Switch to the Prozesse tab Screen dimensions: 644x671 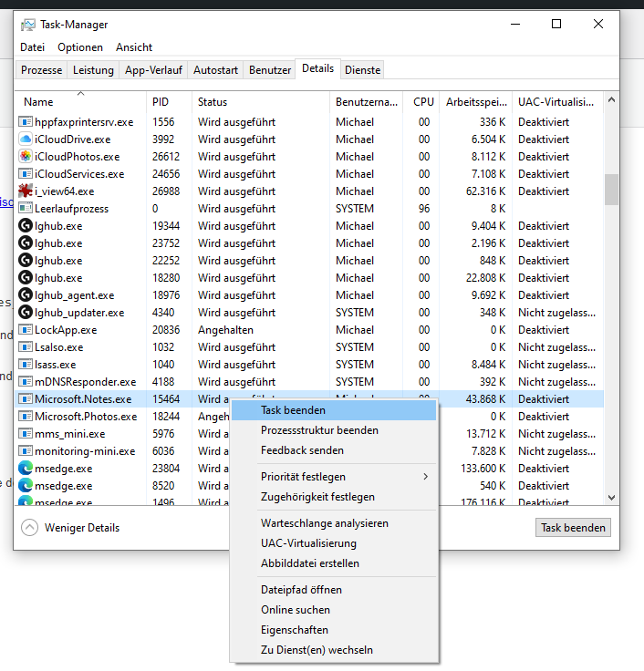coord(42,70)
